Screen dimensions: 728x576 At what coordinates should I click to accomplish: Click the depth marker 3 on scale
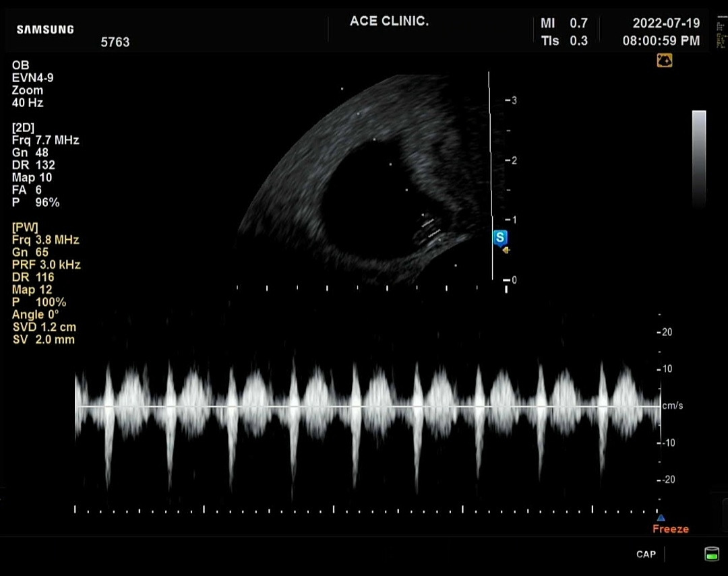(514, 100)
